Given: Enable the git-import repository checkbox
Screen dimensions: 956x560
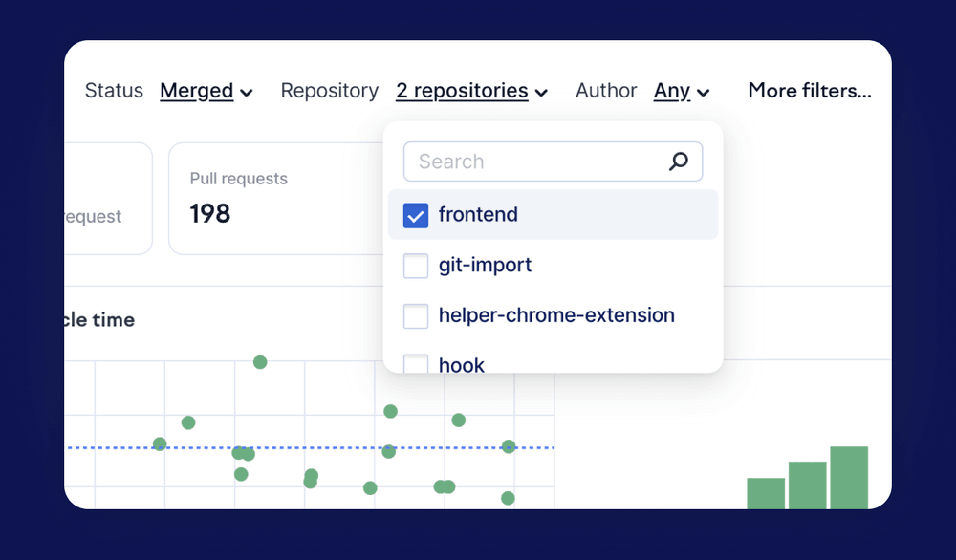Looking at the screenshot, I should coord(416,266).
